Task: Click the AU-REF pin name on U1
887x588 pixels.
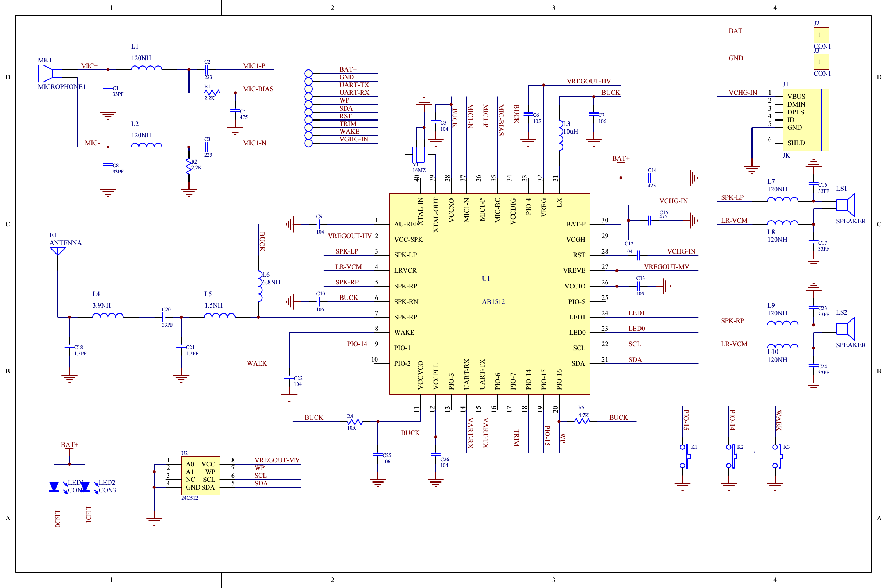Action: point(406,224)
